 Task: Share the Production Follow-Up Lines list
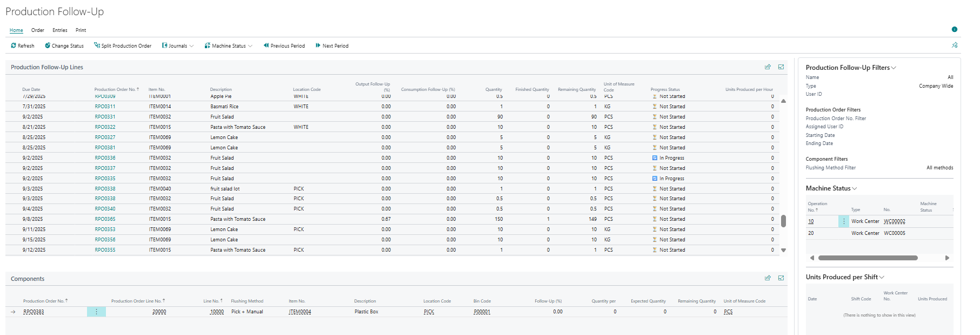[768, 67]
